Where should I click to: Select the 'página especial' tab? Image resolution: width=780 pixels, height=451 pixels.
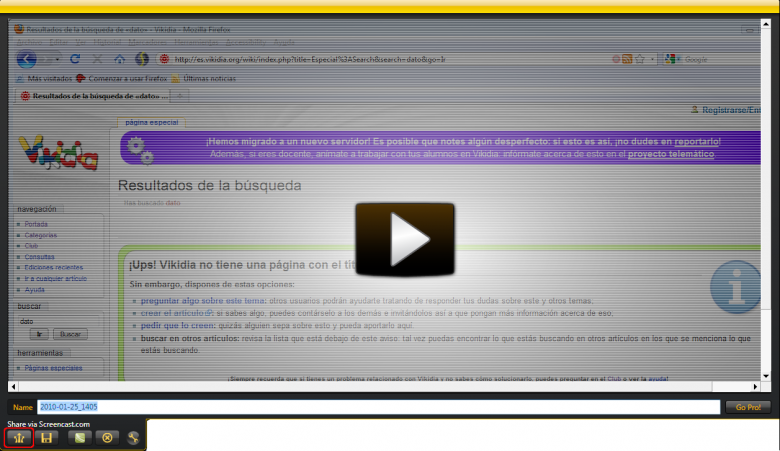pyautogui.click(x=149, y=122)
